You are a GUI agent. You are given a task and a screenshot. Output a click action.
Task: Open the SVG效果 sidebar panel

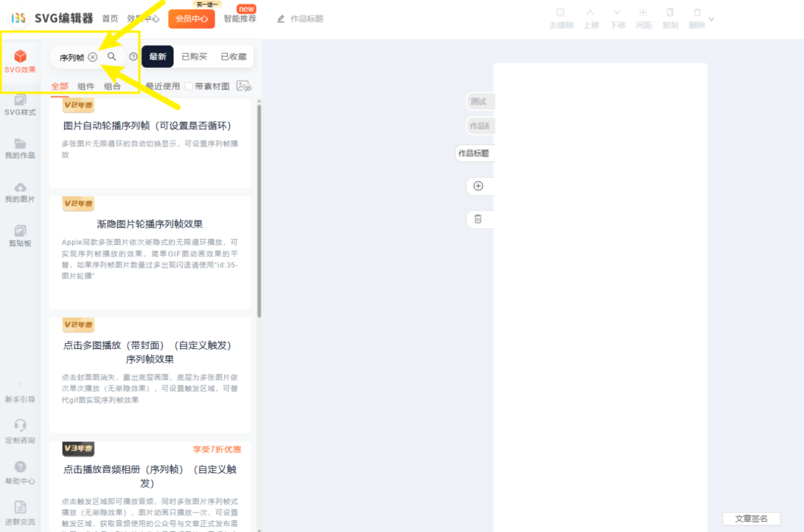pyautogui.click(x=20, y=61)
